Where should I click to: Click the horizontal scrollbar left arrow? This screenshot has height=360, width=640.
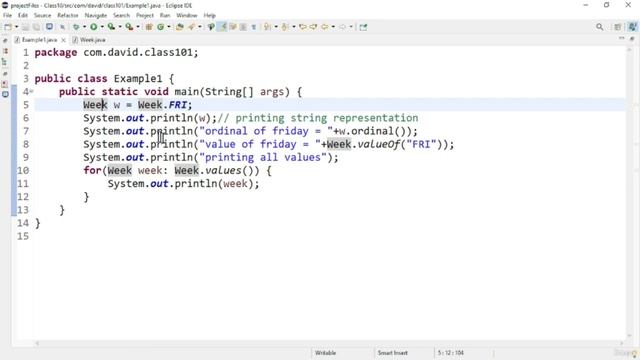coord(37,343)
